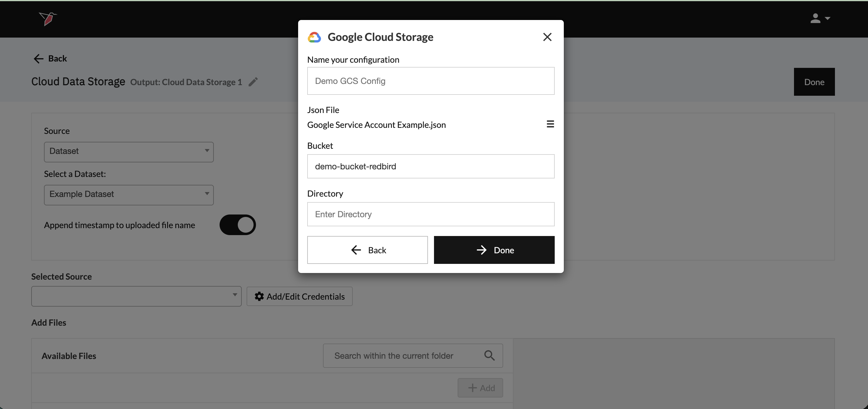868x409 pixels.
Task: Click the search magnifier icon
Action: click(x=489, y=355)
